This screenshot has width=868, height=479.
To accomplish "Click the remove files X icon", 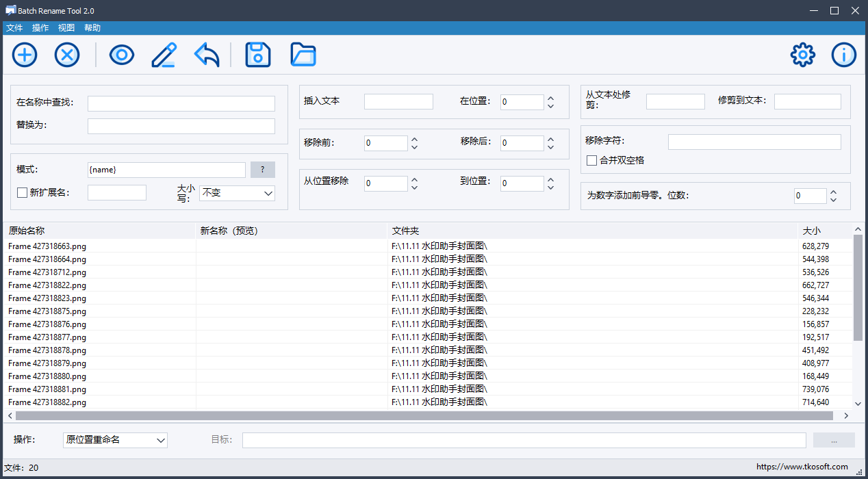I will [x=67, y=55].
